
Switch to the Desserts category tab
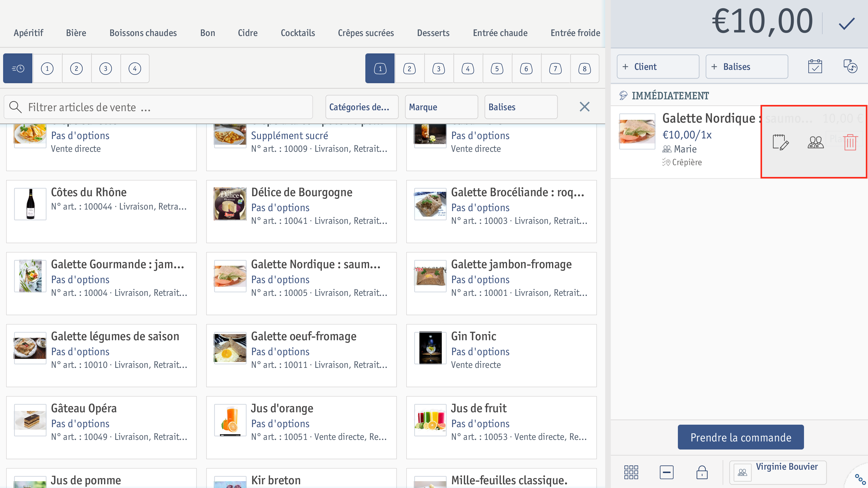pyautogui.click(x=433, y=33)
